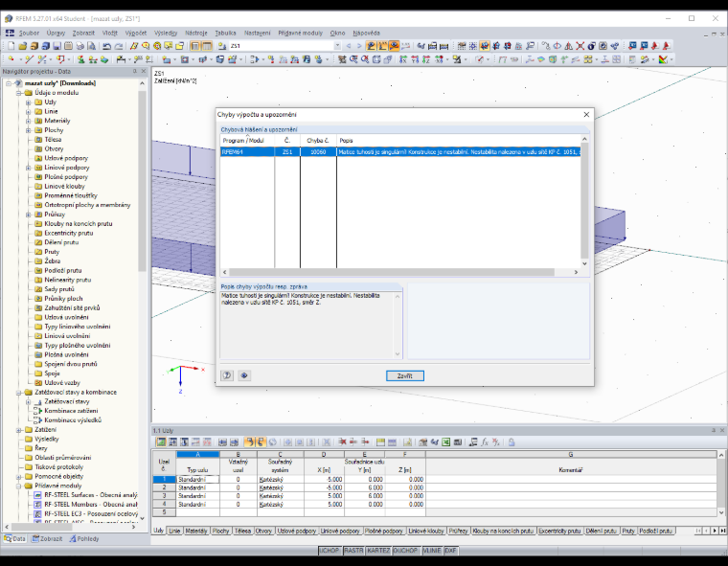Toggle KARTEZ mode in status bar
The width and height of the screenshot is (728, 566).
[x=379, y=551]
